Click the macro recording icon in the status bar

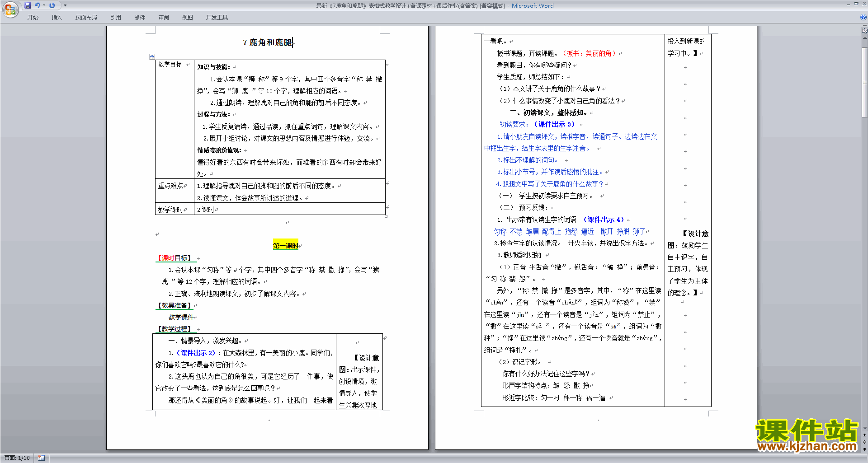42,458
